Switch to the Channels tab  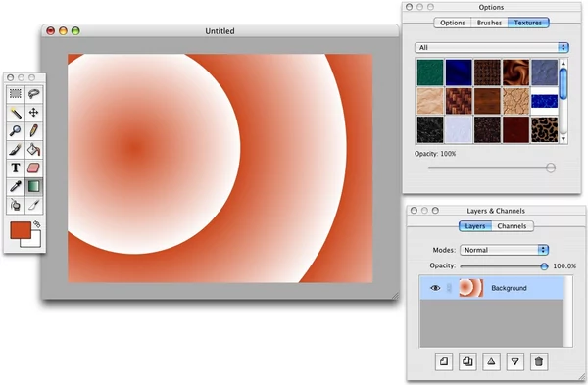512,226
